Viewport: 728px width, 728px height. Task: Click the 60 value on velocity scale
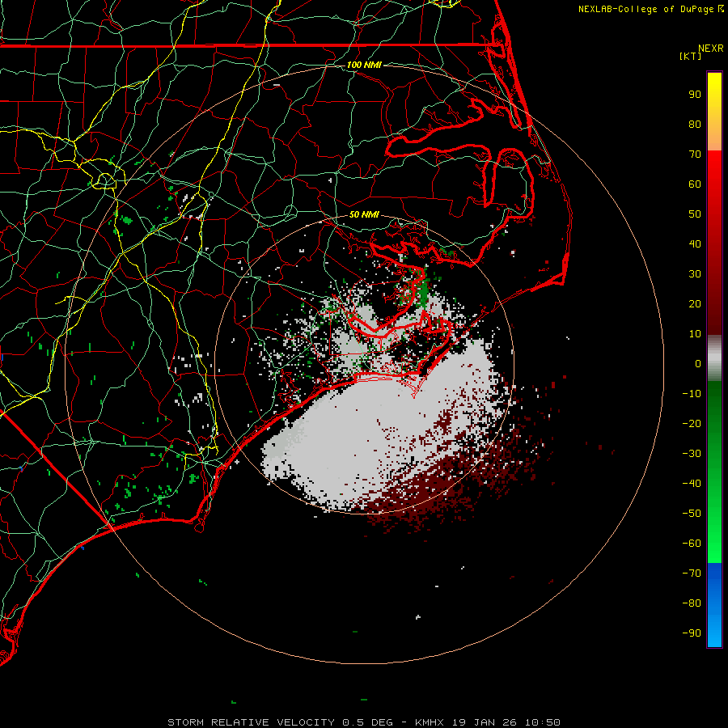pos(695,184)
